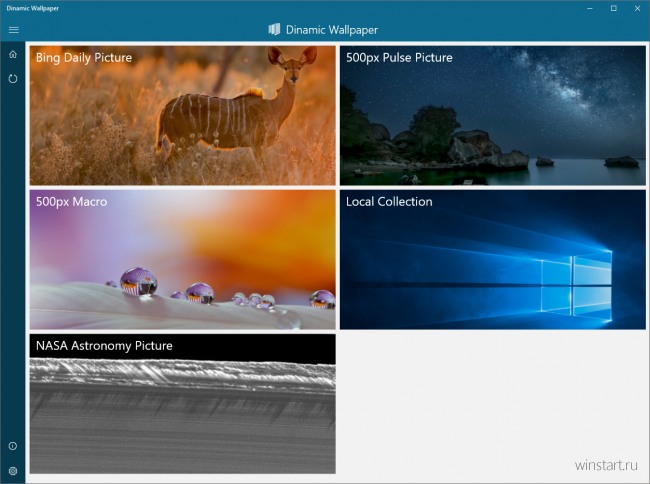This screenshot has width=650, height=484.
Task: Close the Dinamic Wallpaper window
Action: click(x=637, y=8)
